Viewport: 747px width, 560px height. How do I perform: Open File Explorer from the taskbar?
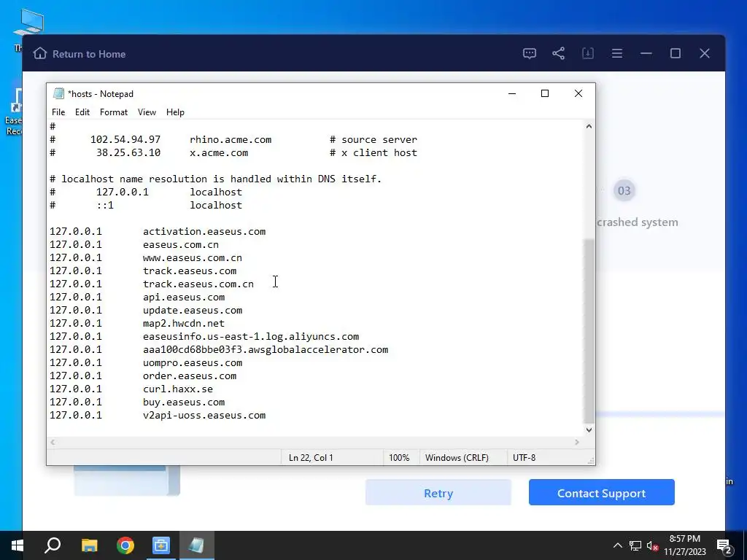click(x=89, y=545)
